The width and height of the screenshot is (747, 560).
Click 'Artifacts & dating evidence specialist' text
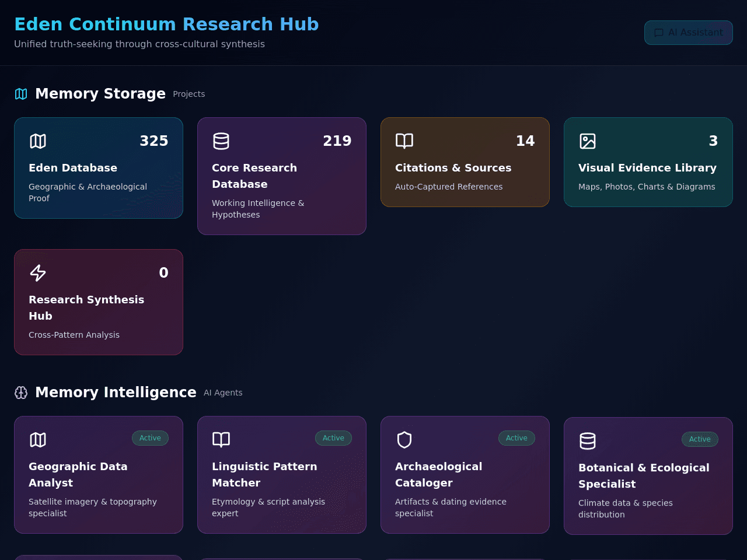click(451, 508)
